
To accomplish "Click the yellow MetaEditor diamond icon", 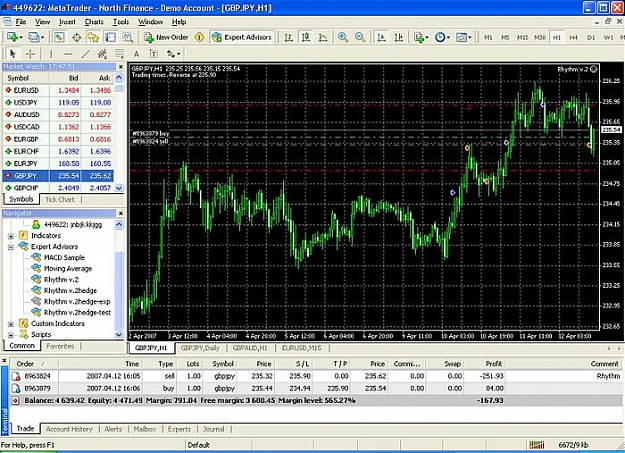I will point(199,37).
